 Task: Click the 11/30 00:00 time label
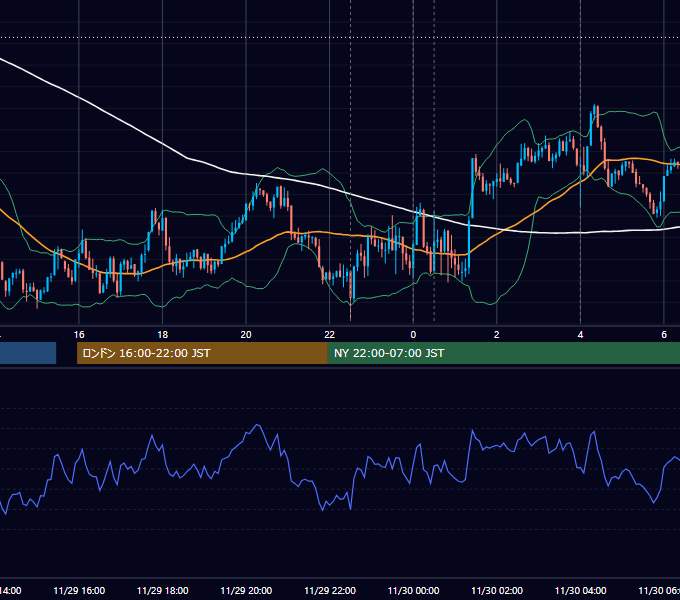413,590
